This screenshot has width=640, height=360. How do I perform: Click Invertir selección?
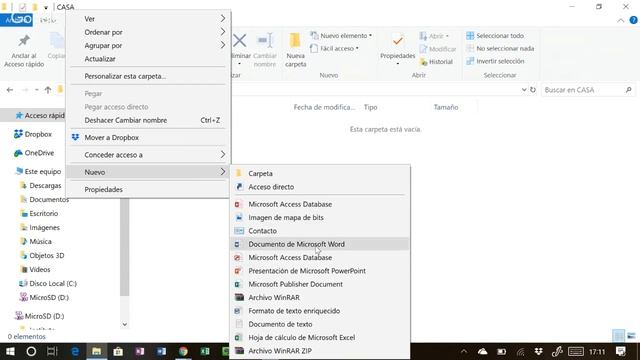point(495,61)
